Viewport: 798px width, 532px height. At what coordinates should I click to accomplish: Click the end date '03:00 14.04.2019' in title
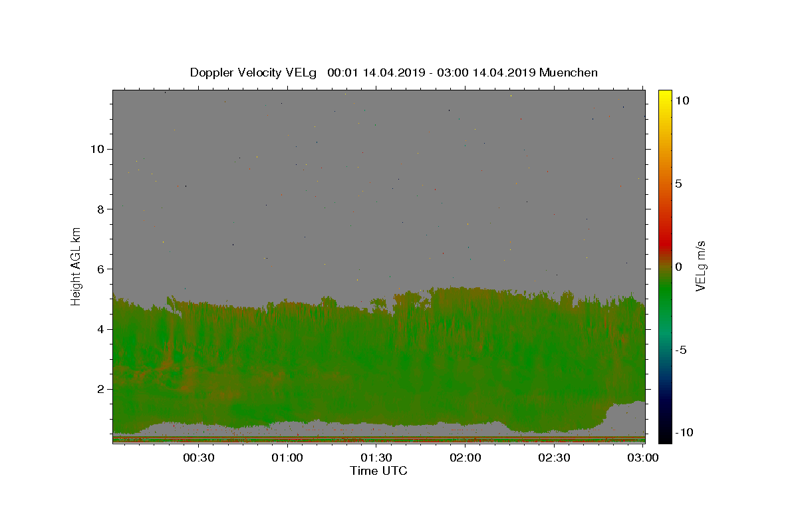tap(487, 72)
